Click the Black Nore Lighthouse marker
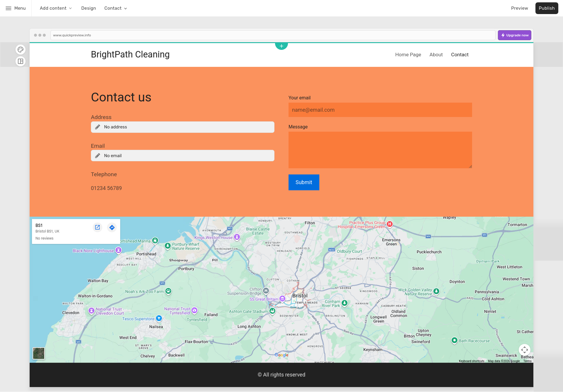563x392 pixels. point(118,250)
